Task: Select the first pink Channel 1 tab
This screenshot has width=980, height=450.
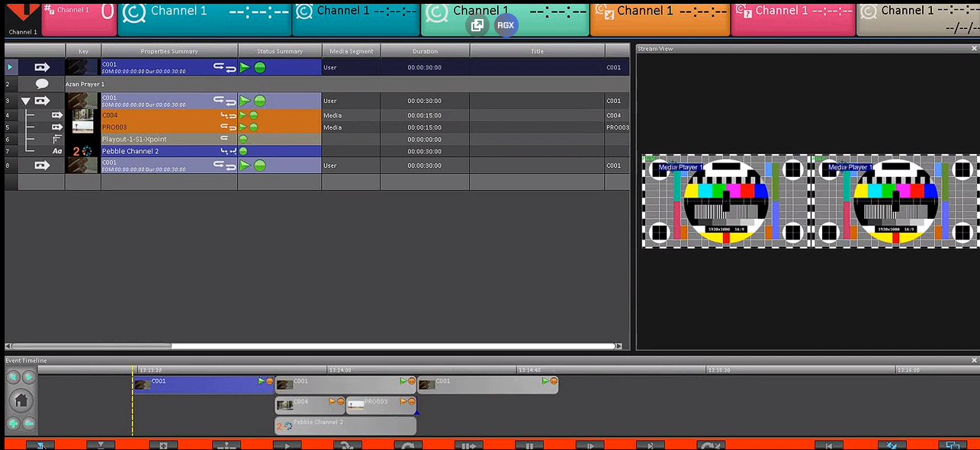Action: point(79,18)
